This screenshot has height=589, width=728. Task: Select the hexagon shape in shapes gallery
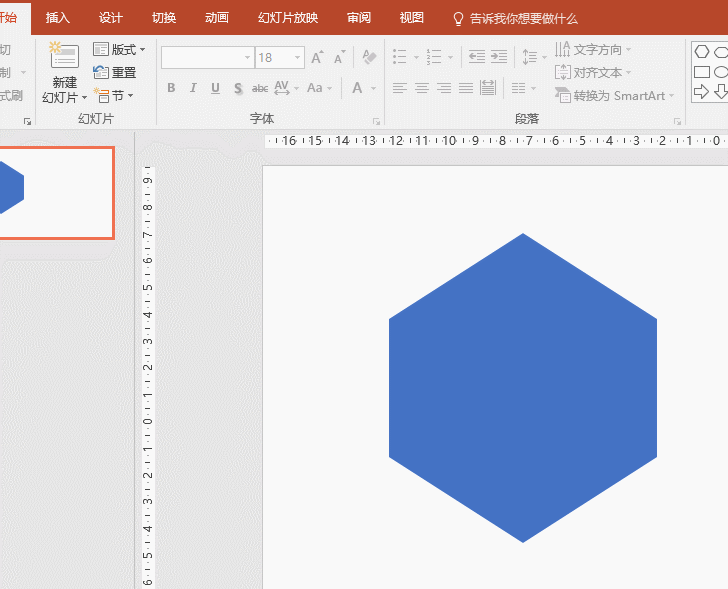click(x=702, y=51)
